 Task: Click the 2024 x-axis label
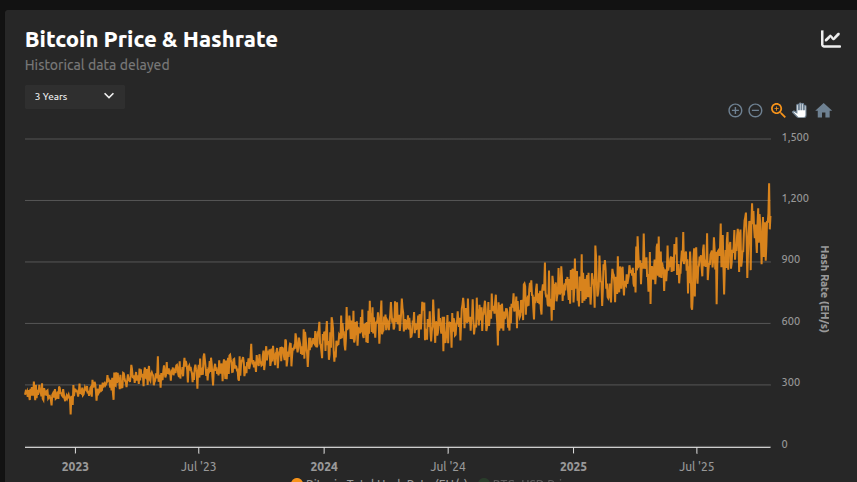click(324, 467)
